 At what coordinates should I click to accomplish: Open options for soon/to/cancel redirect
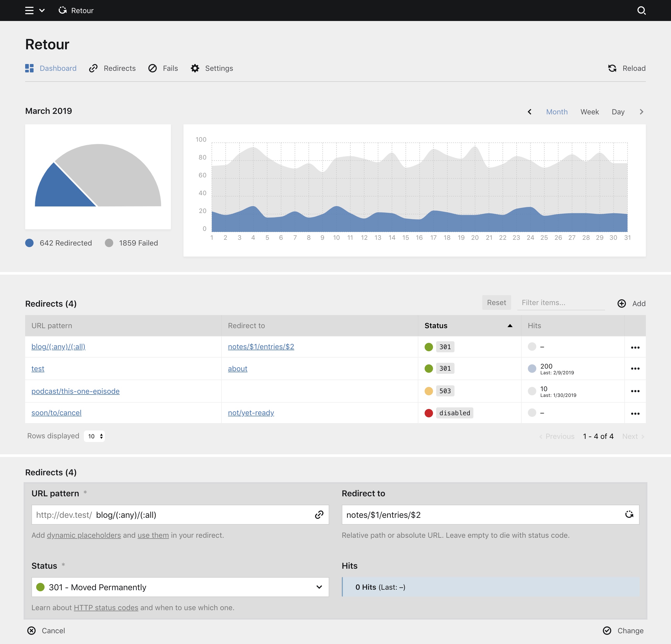tap(635, 413)
